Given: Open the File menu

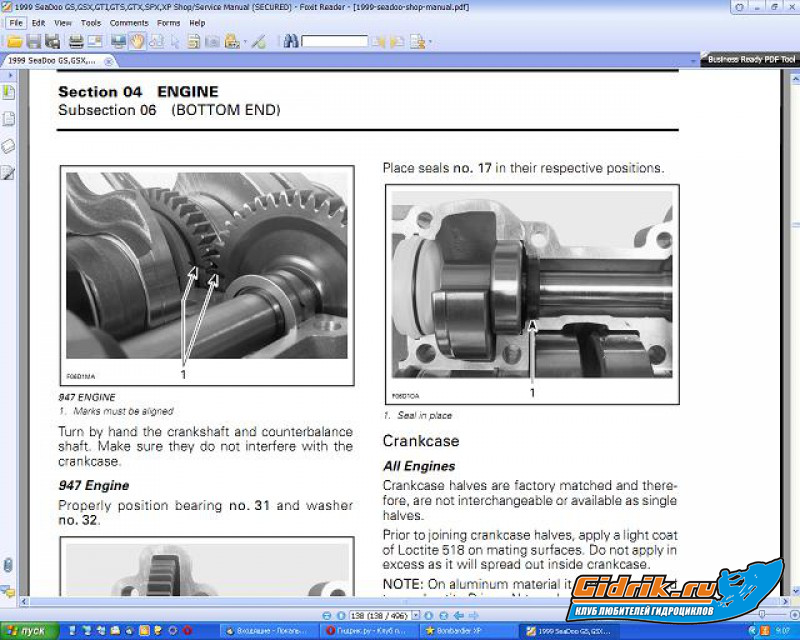Looking at the screenshot, I should 16,22.
